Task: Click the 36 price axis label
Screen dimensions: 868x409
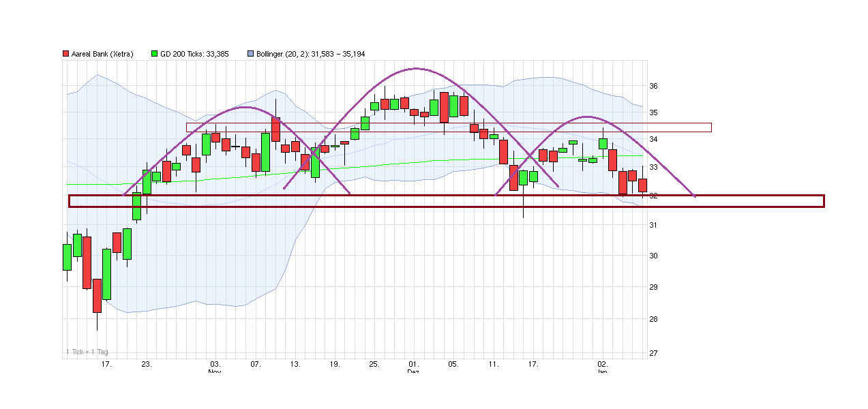Action: click(x=654, y=86)
